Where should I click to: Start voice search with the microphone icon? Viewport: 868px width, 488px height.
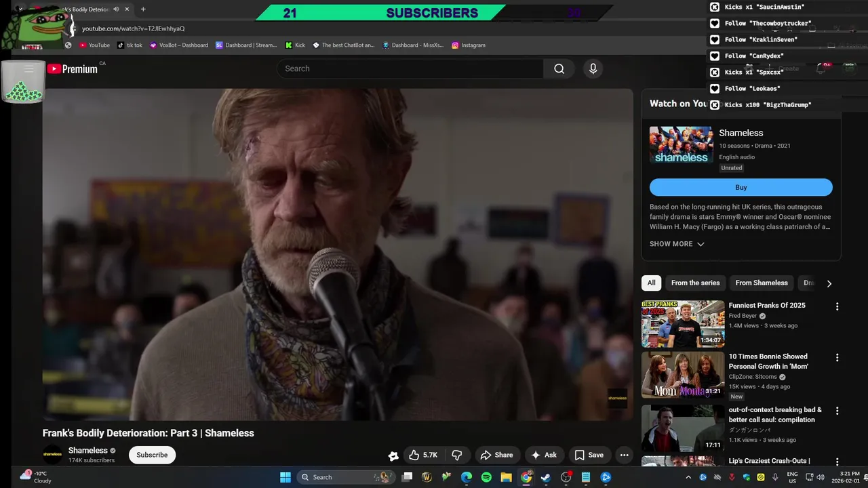(x=593, y=68)
